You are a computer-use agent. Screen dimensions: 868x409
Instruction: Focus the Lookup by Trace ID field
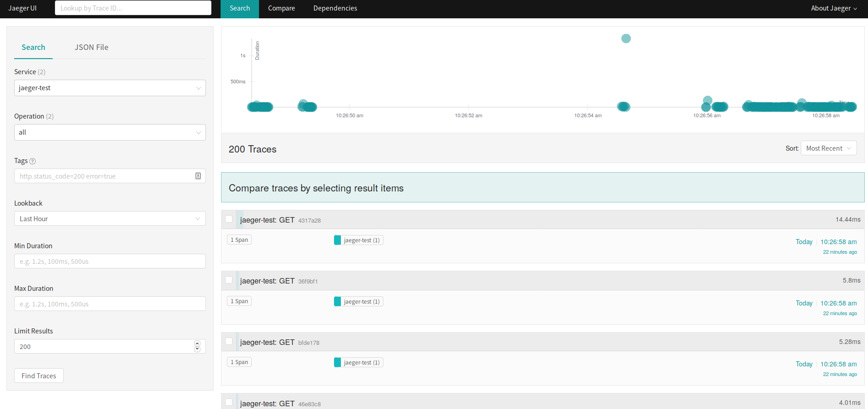[x=133, y=8]
